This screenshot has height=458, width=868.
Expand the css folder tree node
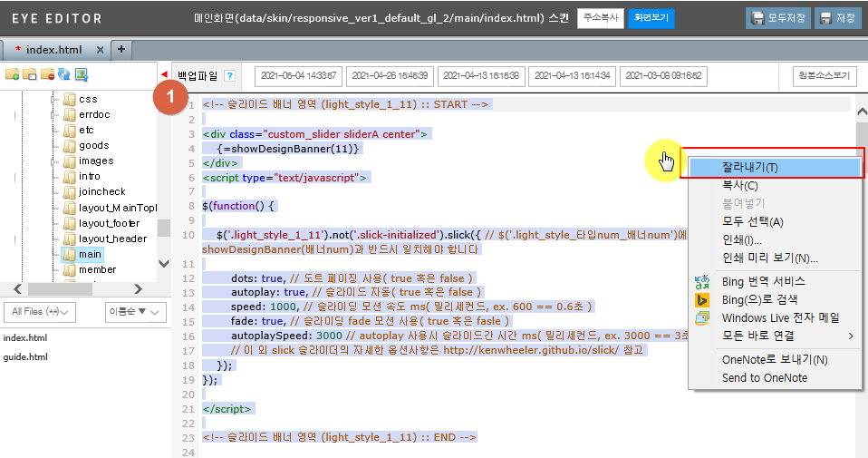coord(53,99)
